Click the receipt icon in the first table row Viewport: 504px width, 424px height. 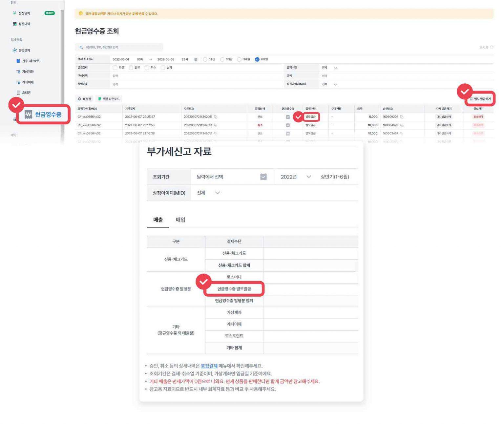[x=288, y=117]
